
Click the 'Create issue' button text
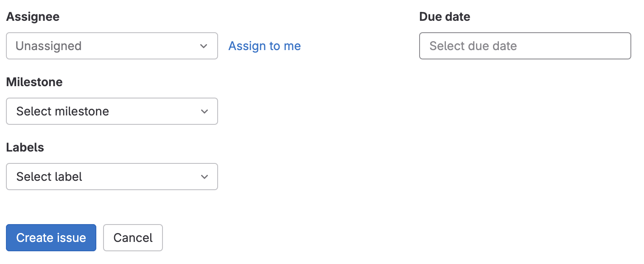[51, 238]
